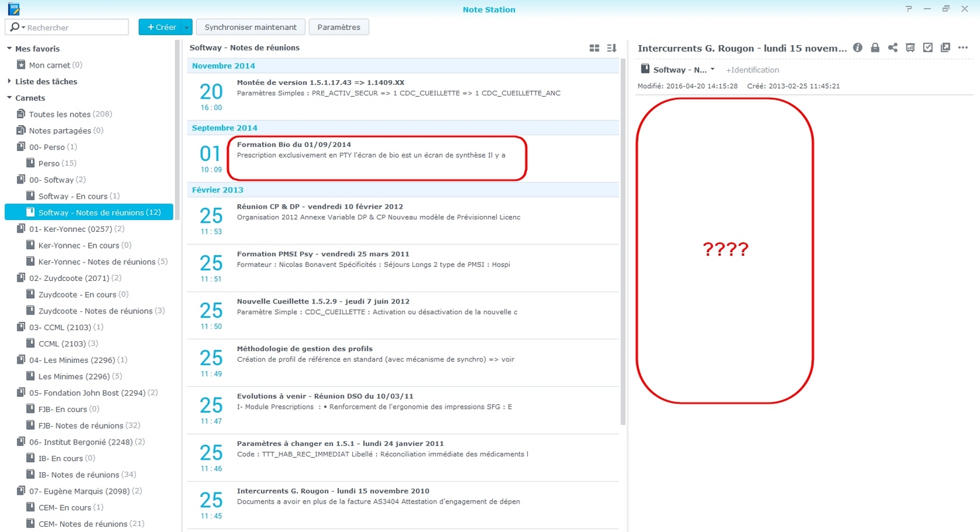
Task: Open help question mark icon
Action: 909,9
